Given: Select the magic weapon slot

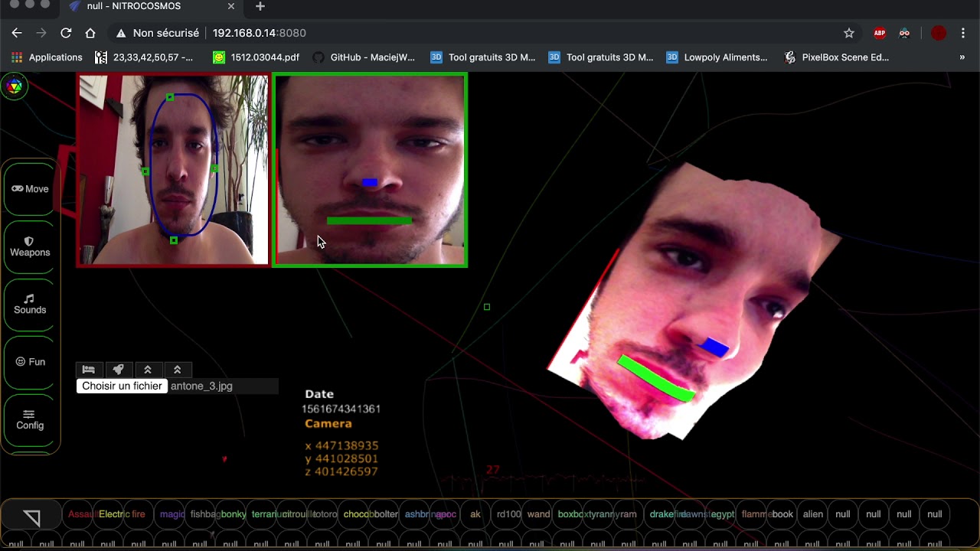Looking at the screenshot, I should coord(171,514).
